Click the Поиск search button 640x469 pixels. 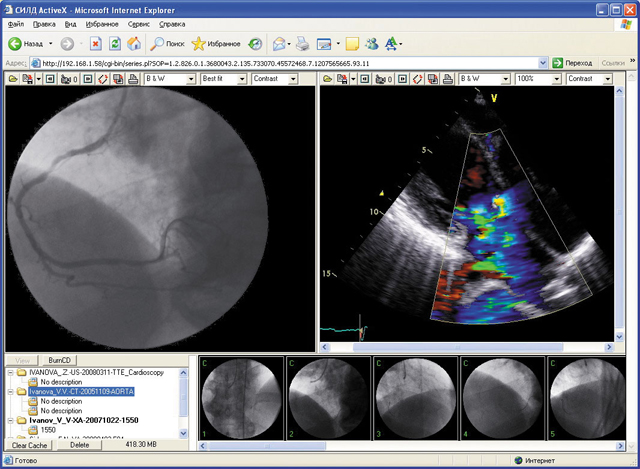click(x=167, y=44)
